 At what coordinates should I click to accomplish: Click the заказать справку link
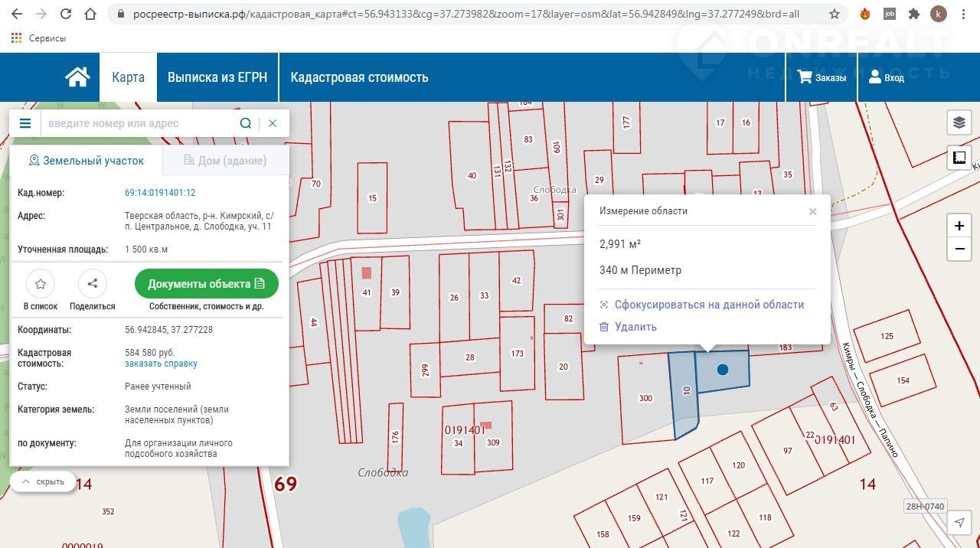(x=161, y=364)
